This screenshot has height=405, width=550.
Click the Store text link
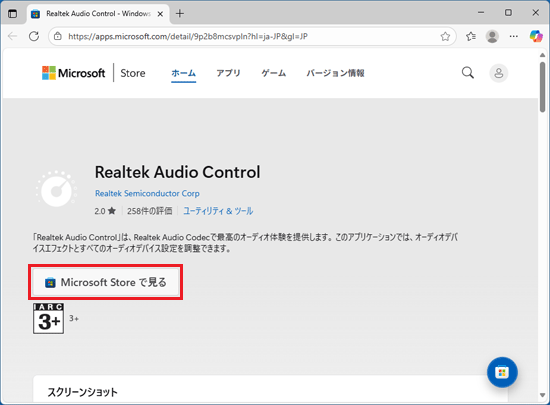pos(133,73)
